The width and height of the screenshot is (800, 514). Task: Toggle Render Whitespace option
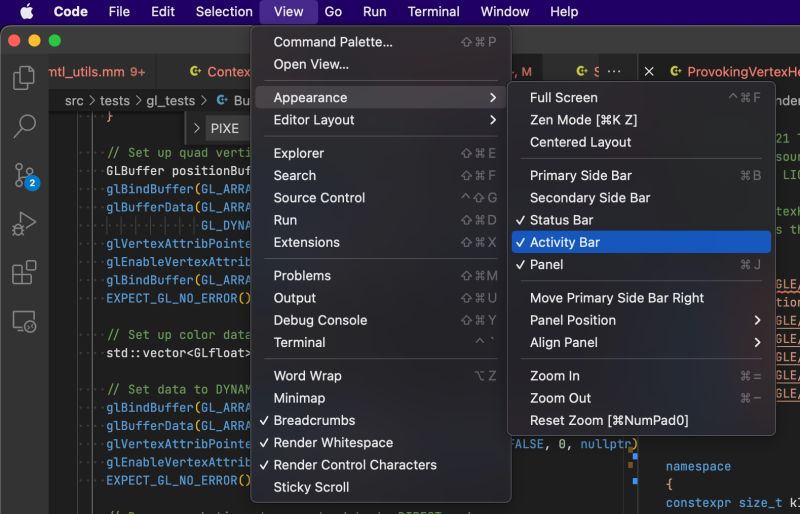(x=380, y=443)
